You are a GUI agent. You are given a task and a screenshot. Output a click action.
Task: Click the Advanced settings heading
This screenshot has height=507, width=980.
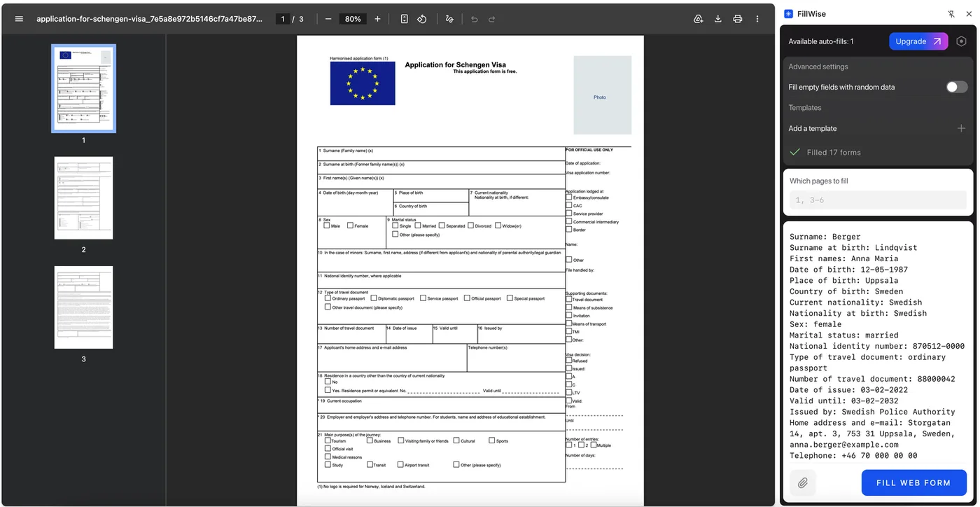coord(818,67)
